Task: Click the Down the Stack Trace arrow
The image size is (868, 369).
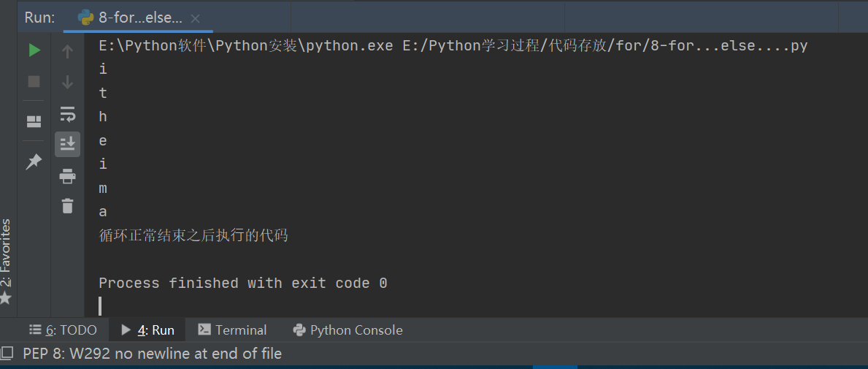Action: pos(67,82)
